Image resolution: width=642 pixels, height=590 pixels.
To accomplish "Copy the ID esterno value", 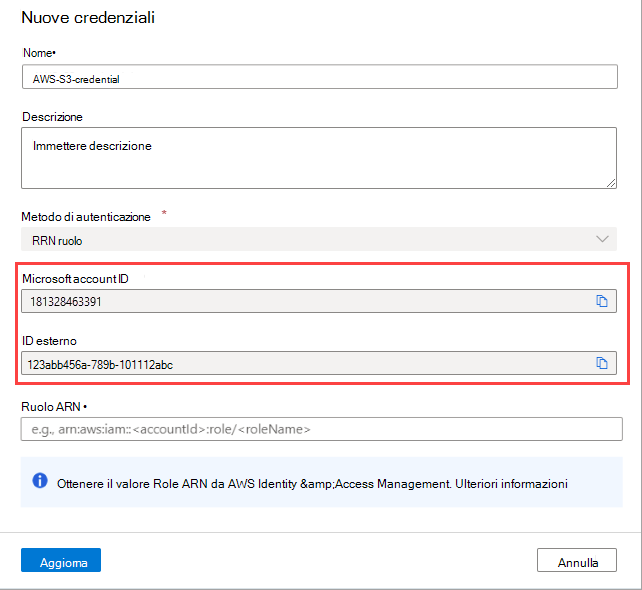I will (602, 364).
